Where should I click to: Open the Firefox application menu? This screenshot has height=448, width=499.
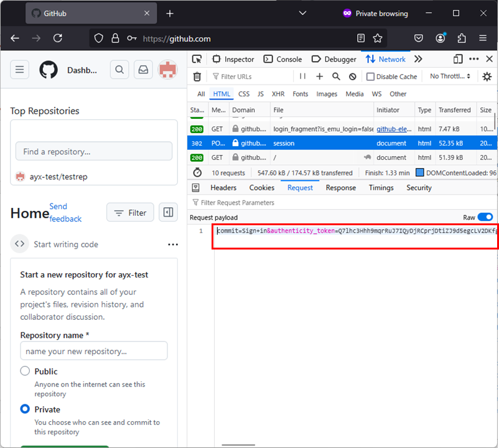(483, 38)
